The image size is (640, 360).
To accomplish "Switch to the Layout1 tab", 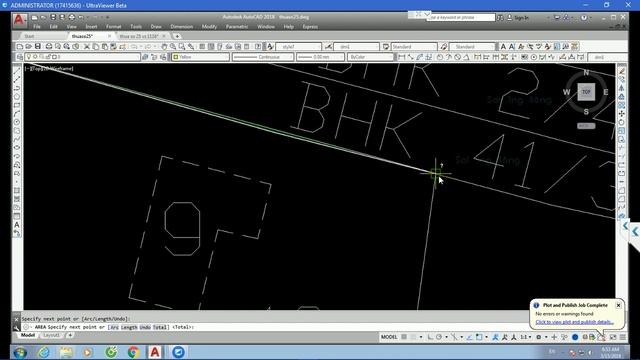I will tap(51, 335).
